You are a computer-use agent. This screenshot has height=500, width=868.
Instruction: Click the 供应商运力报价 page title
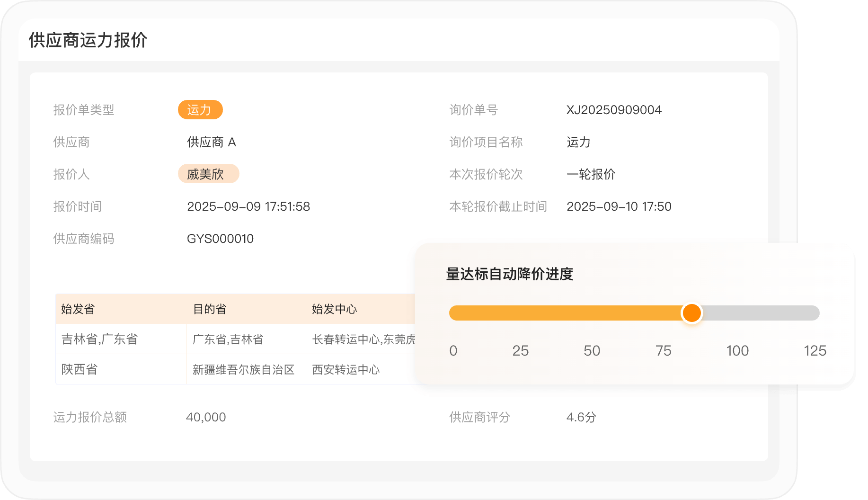88,40
